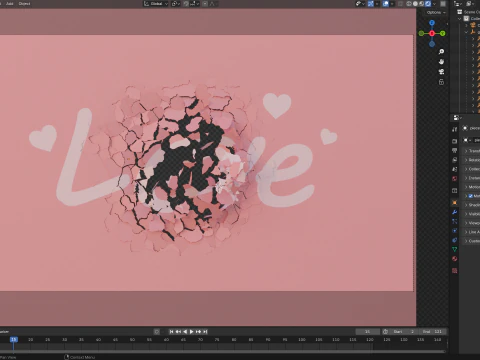Open the Object Constraints tab

(455, 240)
